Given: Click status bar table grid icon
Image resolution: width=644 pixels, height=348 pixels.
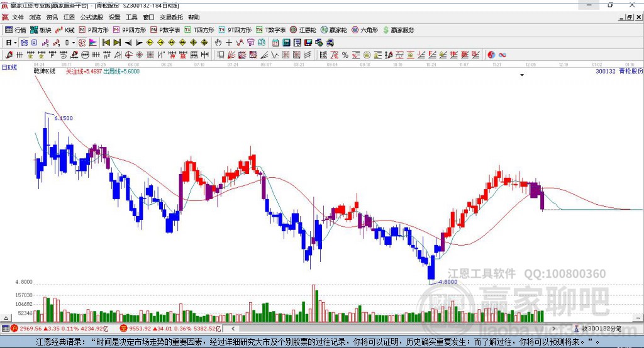Looking at the screenshot, I should (x=5, y=329).
